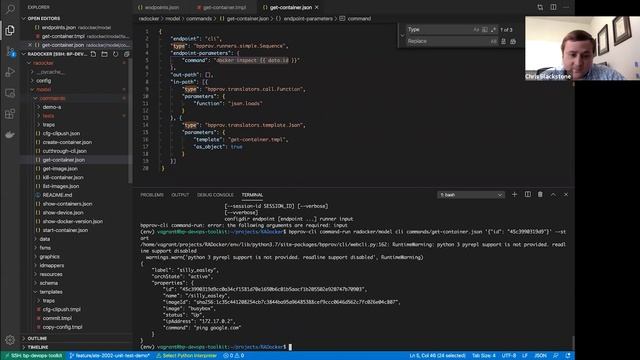Click SSH: bp-devops-toolkit remote indicator
This screenshot has height=360, width=640.
[33, 356]
